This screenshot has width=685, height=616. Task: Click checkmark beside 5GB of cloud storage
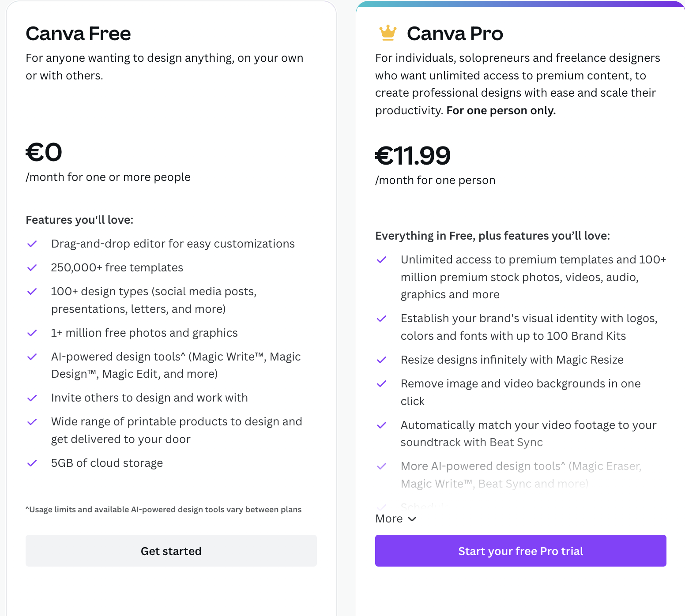tap(32, 463)
